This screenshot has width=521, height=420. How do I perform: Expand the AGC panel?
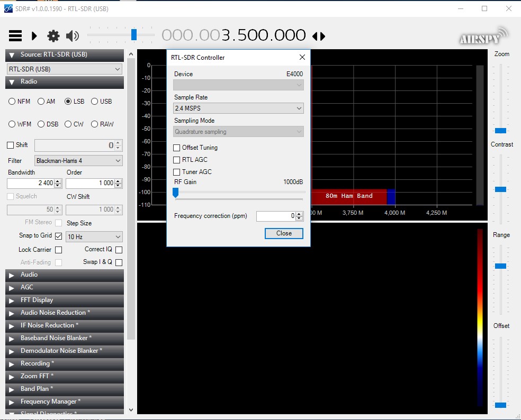pyautogui.click(x=65, y=288)
